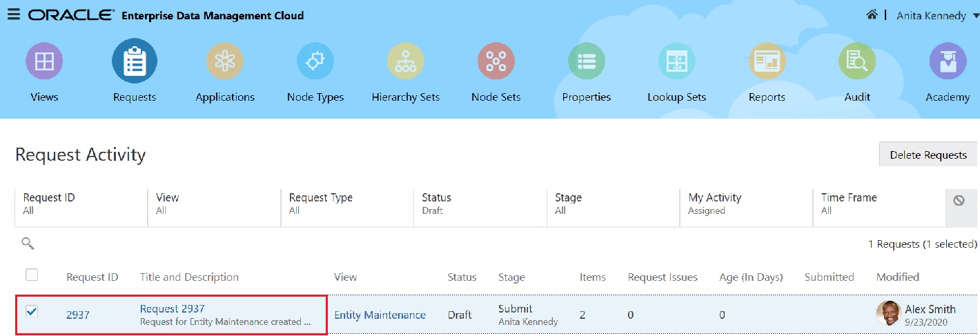Click the Draft status cell
The width and height of the screenshot is (980, 336).
click(x=460, y=315)
